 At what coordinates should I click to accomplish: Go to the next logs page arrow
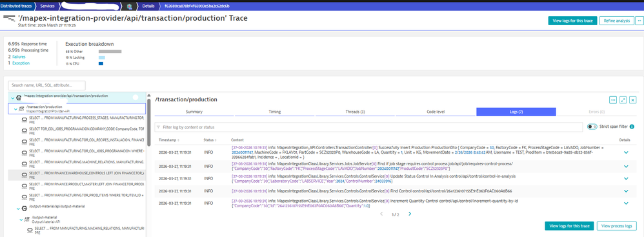pos(410,214)
